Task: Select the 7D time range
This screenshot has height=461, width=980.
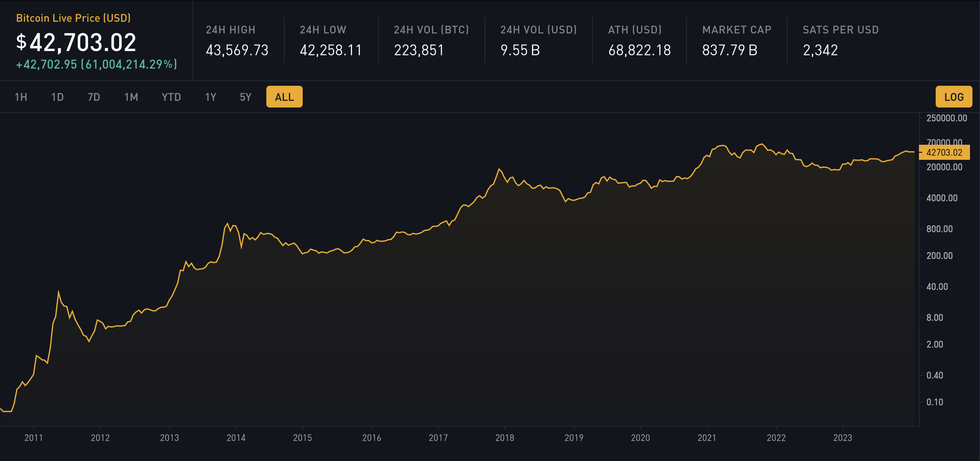Action: coord(94,97)
